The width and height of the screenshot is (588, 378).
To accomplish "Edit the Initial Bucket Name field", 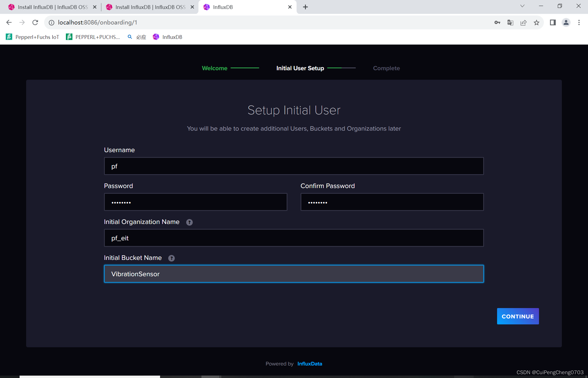I will point(294,274).
